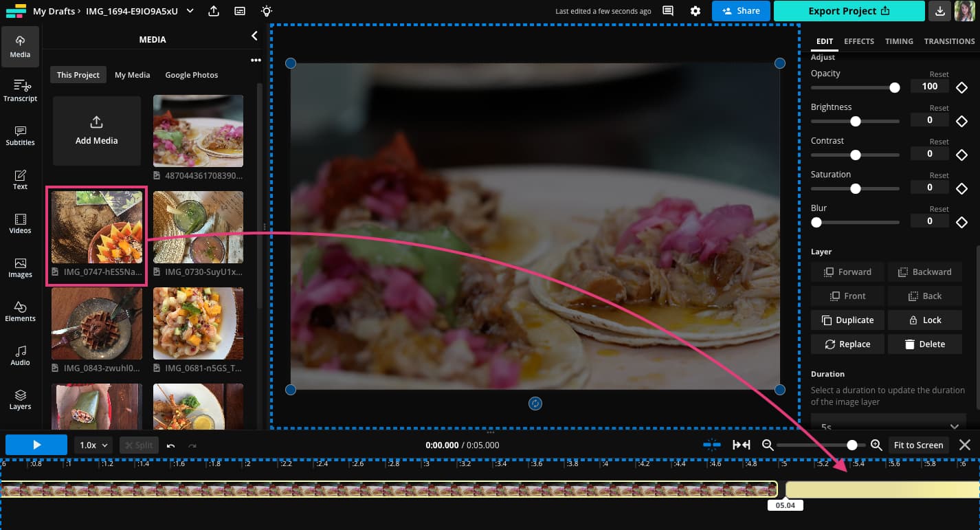Screen dimensions: 980x530
Task: Open the Transcript sidebar panel
Action: (20, 91)
